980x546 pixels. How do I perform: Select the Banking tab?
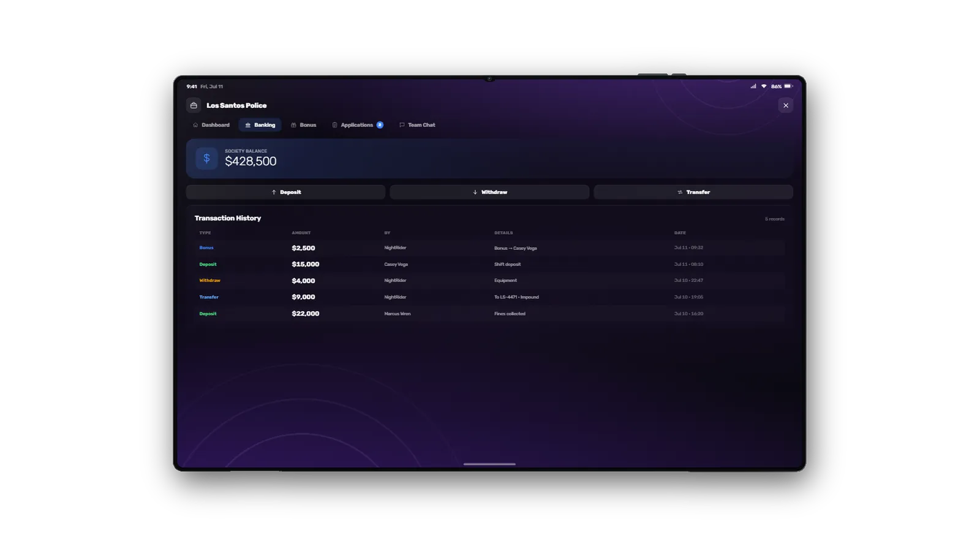click(x=260, y=125)
